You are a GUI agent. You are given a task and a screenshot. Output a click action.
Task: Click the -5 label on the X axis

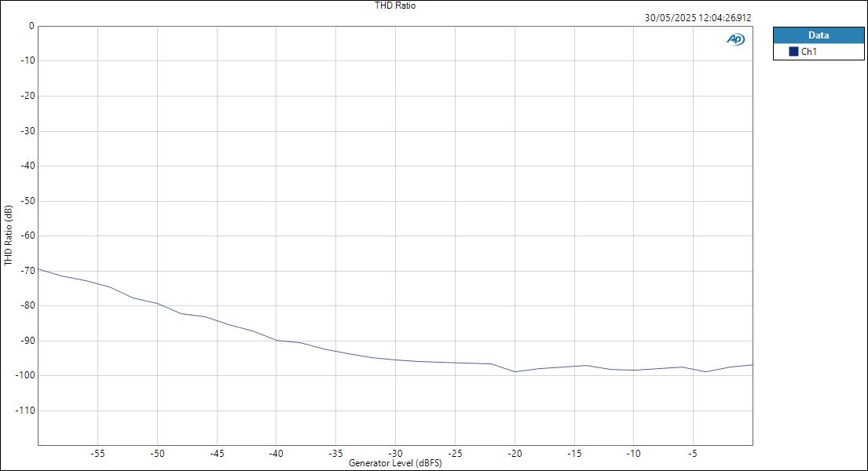[692, 453]
